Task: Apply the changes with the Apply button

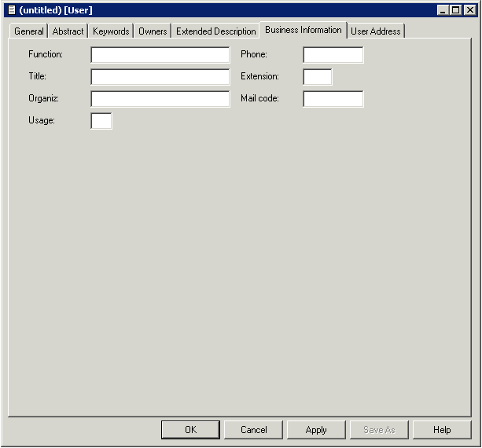Action: click(316, 430)
